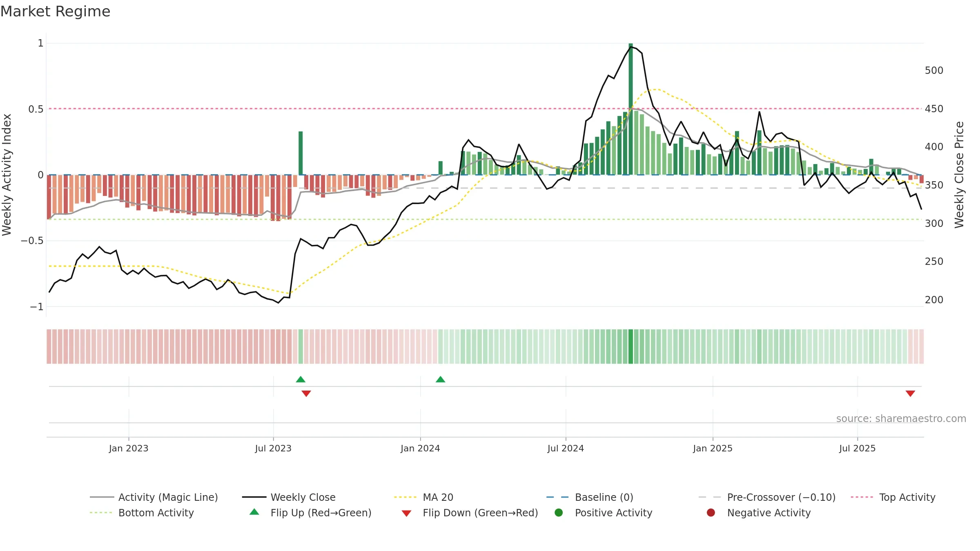Screen dimensions: 980x551
Task: Toggle the Flip Down (Green→Red) legend entry
Action: pos(470,513)
